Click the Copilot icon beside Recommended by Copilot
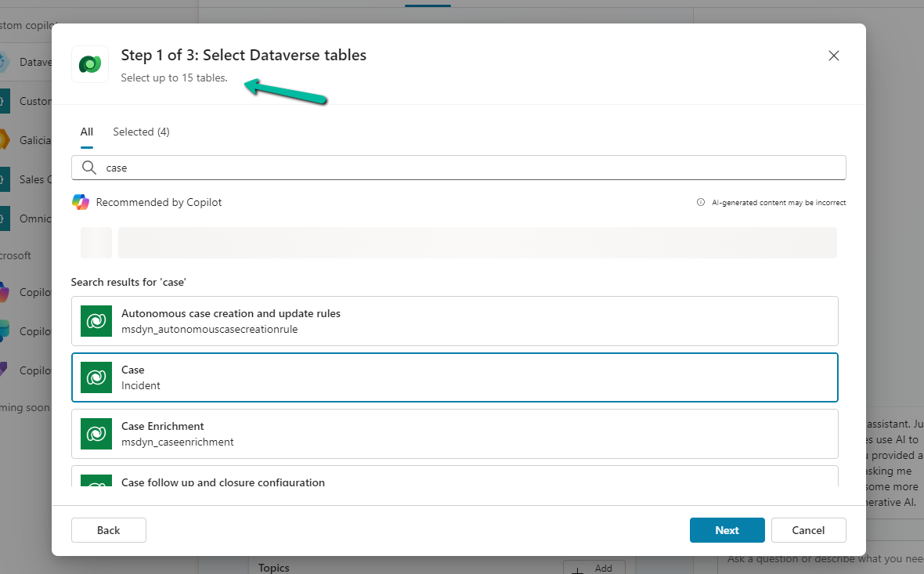 pyautogui.click(x=81, y=202)
